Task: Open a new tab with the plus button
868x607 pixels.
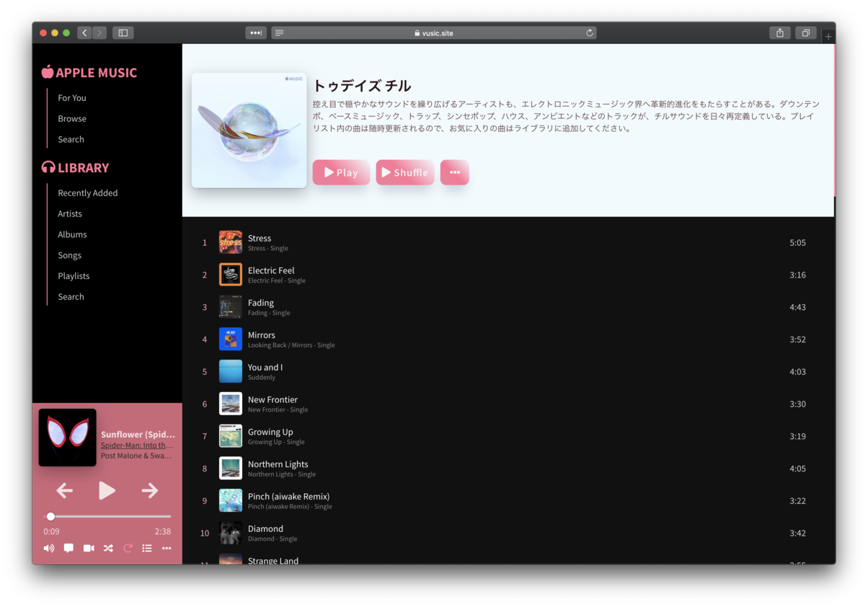Action: (x=828, y=36)
